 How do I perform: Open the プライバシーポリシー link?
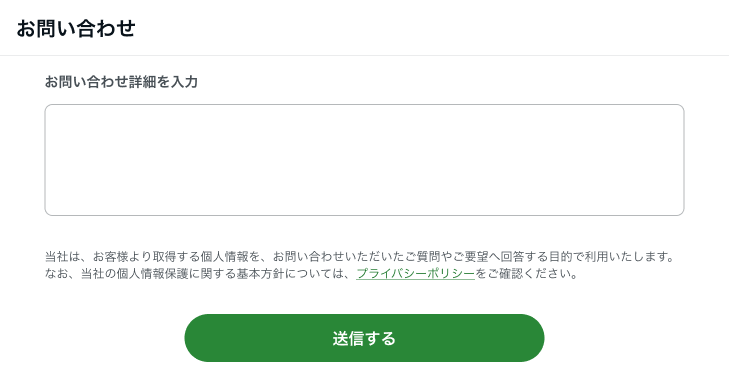[x=415, y=273]
